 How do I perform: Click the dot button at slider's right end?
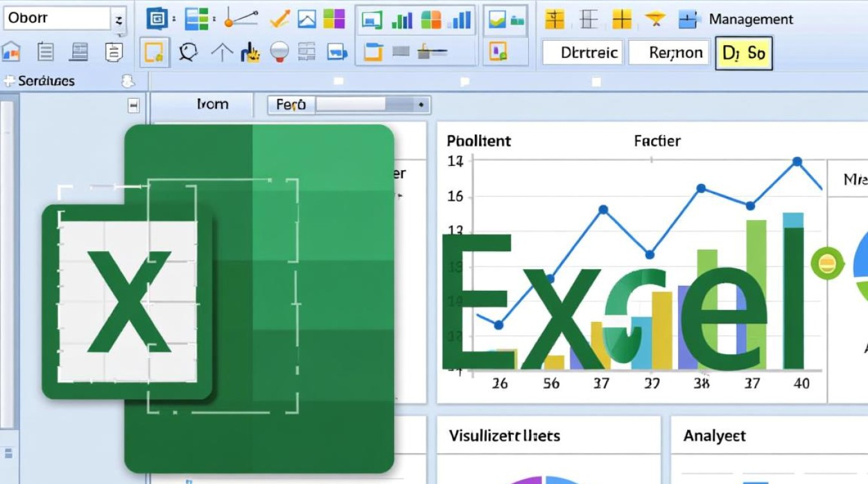click(421, 104)
